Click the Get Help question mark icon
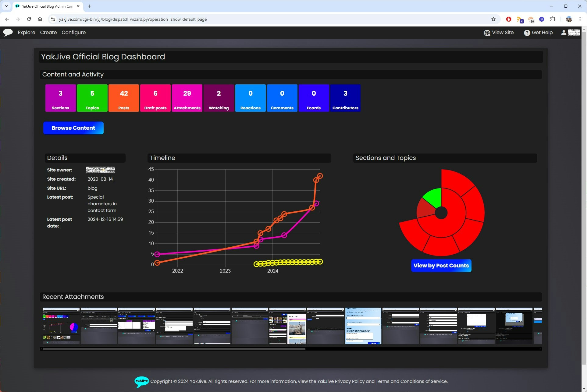 tap(527, 33)
